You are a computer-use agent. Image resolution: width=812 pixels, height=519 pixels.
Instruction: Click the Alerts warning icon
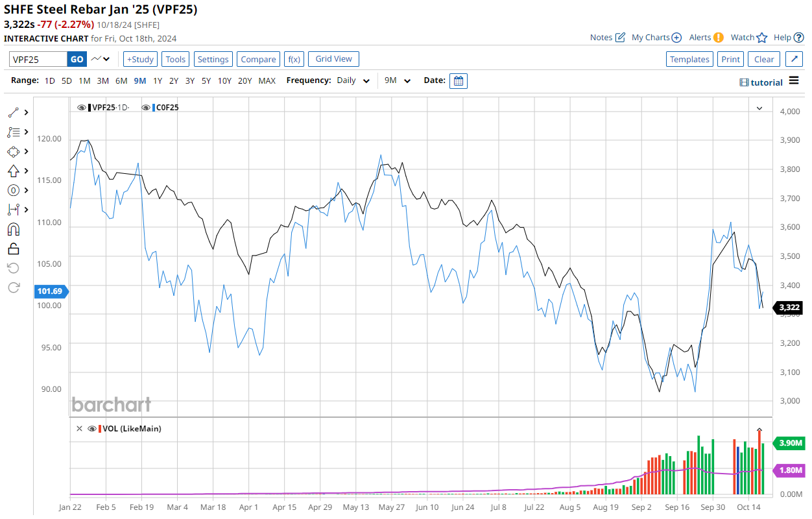click(718, 38)
